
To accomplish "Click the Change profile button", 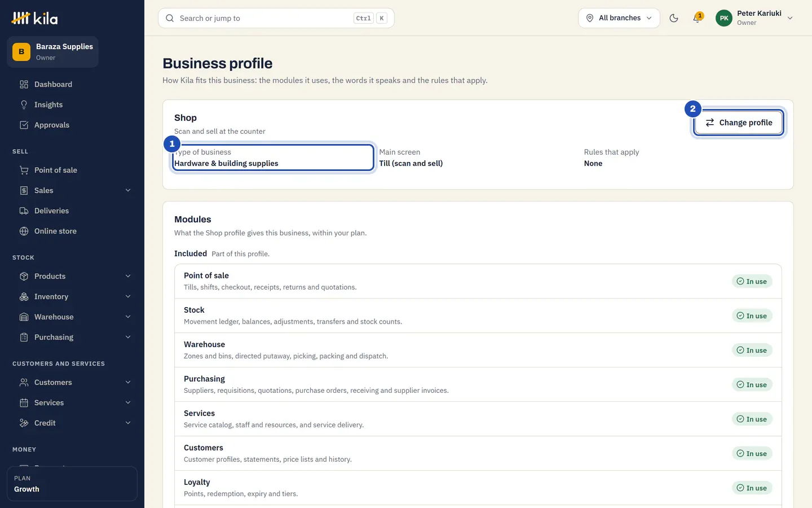I will [739, 122].
